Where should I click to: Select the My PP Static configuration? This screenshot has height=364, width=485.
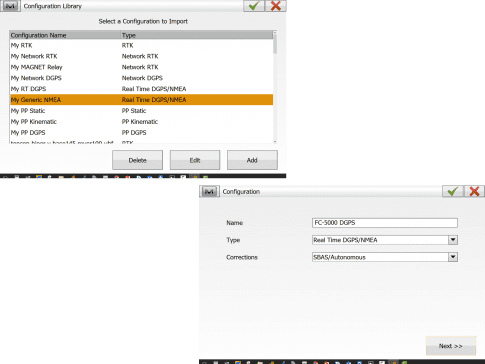tap(141, 111)
